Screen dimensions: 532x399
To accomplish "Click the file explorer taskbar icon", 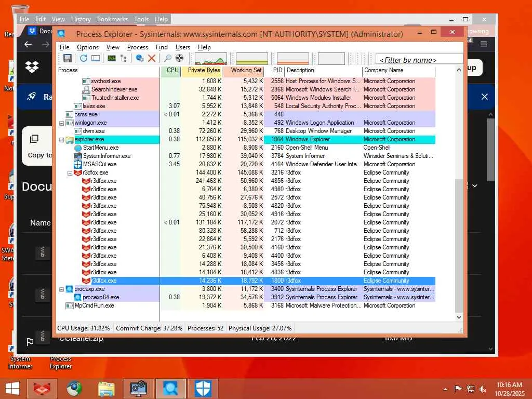I will point(106,389).
